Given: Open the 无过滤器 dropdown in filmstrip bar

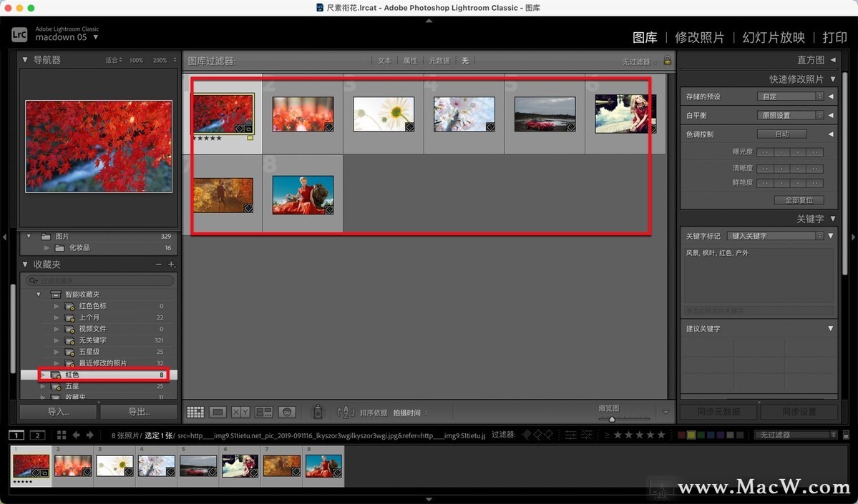Looking at the screenshot, I should (796, 435).
